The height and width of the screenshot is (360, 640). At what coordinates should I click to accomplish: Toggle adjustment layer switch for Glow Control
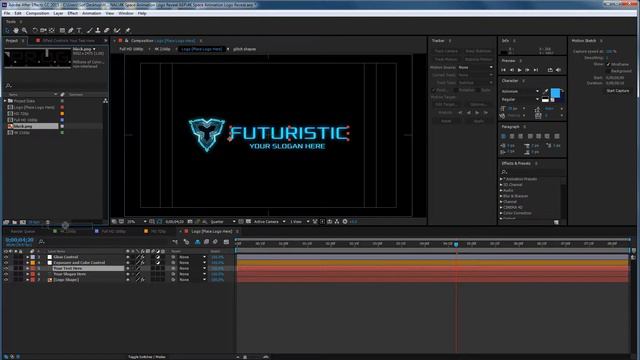tap(158, 257)
